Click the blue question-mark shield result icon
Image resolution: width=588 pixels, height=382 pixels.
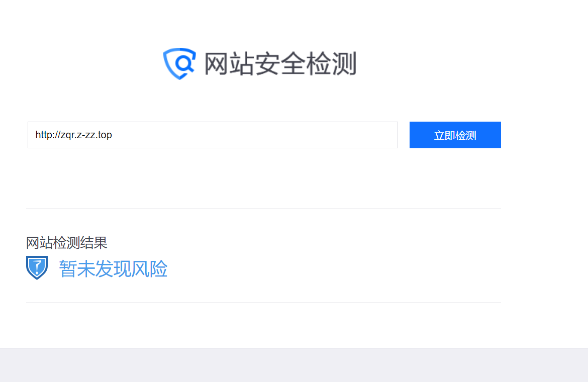click(x=37, y=268)
